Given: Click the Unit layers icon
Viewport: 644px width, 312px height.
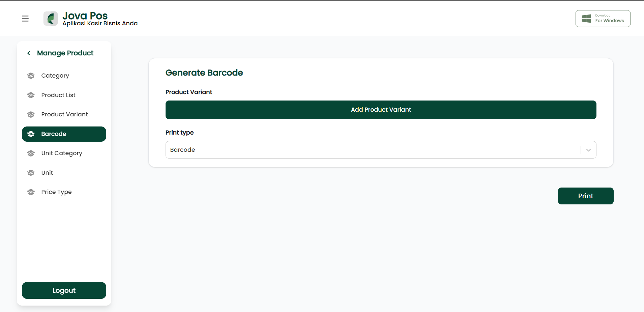Looking at the screenshot, I should [31, 173].
